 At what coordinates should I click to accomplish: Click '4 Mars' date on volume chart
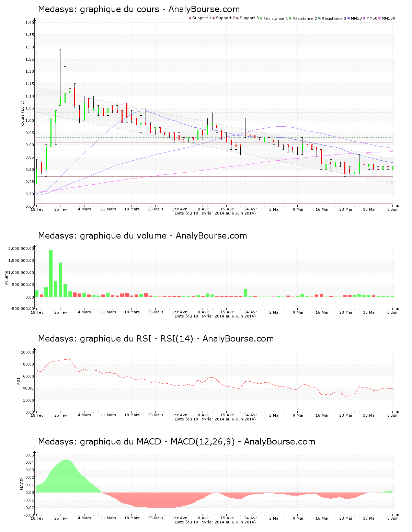(x=84, y=312)
